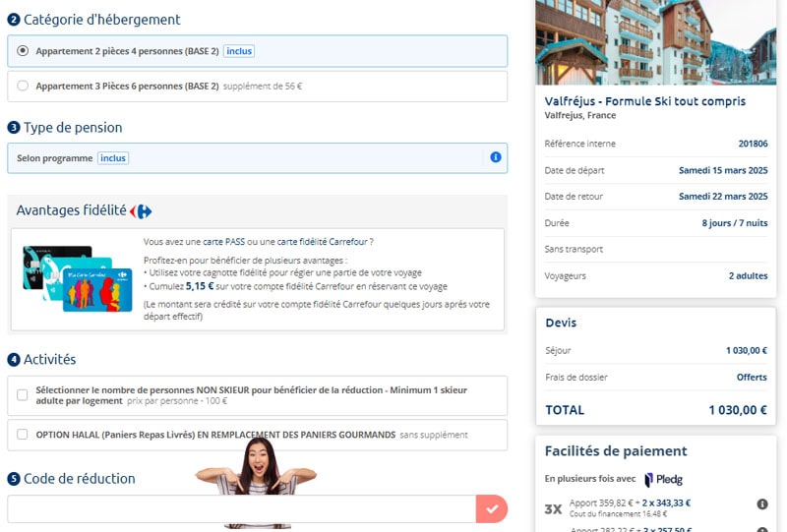787x532 pixels.
Task: Click 'sans supplément' text on halal option
Action: [x=434, y=435]
